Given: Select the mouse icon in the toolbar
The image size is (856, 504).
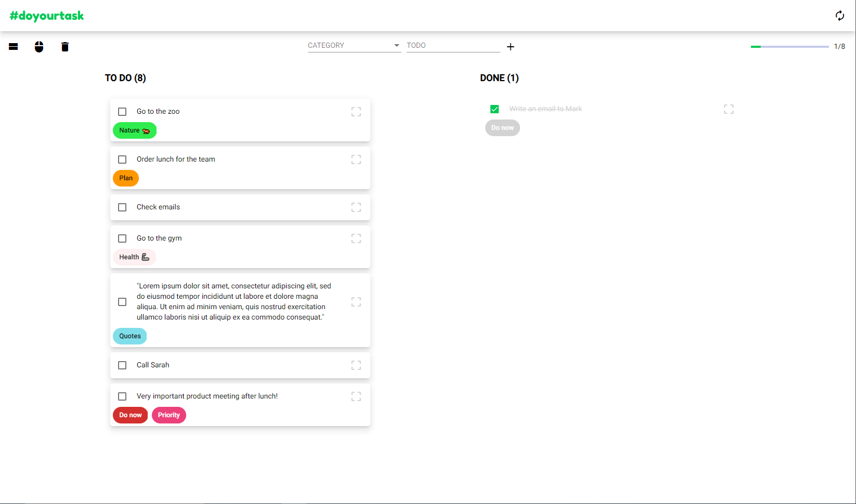Looking at the screenshot, I should pyautogui.click(x=39, y=47).
